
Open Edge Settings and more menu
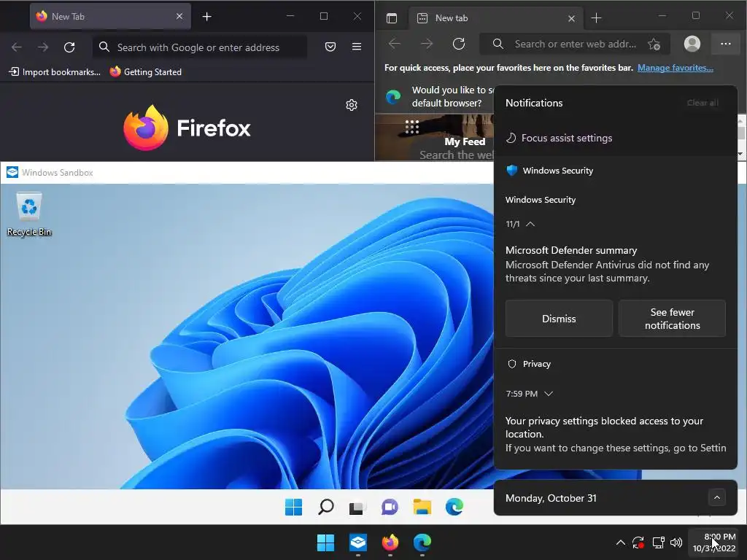[x=726, y=44]
